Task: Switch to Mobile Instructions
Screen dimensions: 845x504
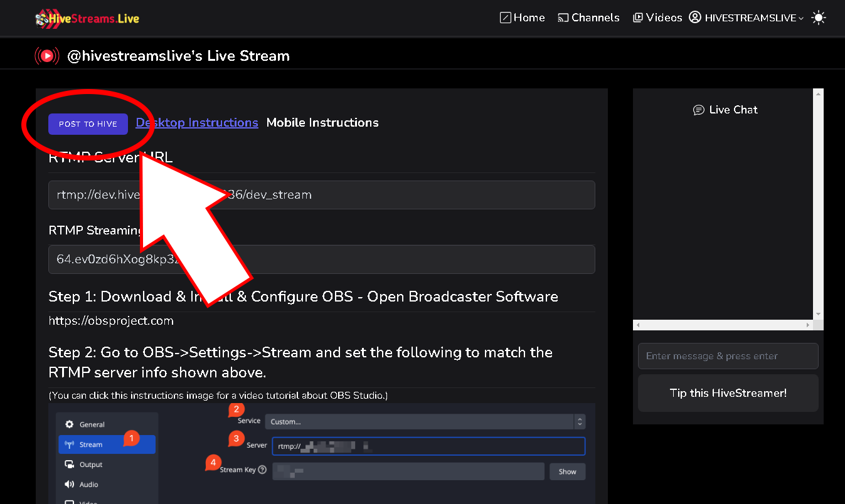Action: tap(322, 122)
